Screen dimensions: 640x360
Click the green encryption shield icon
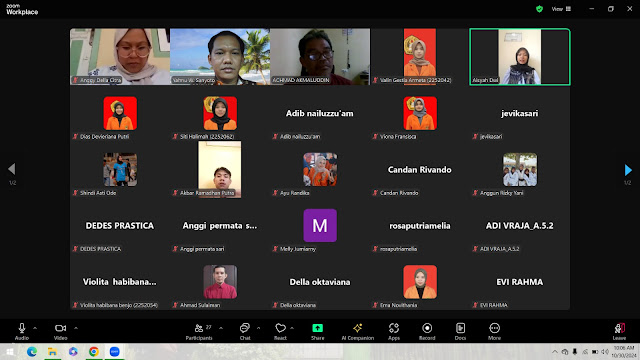tap(539, 9)
